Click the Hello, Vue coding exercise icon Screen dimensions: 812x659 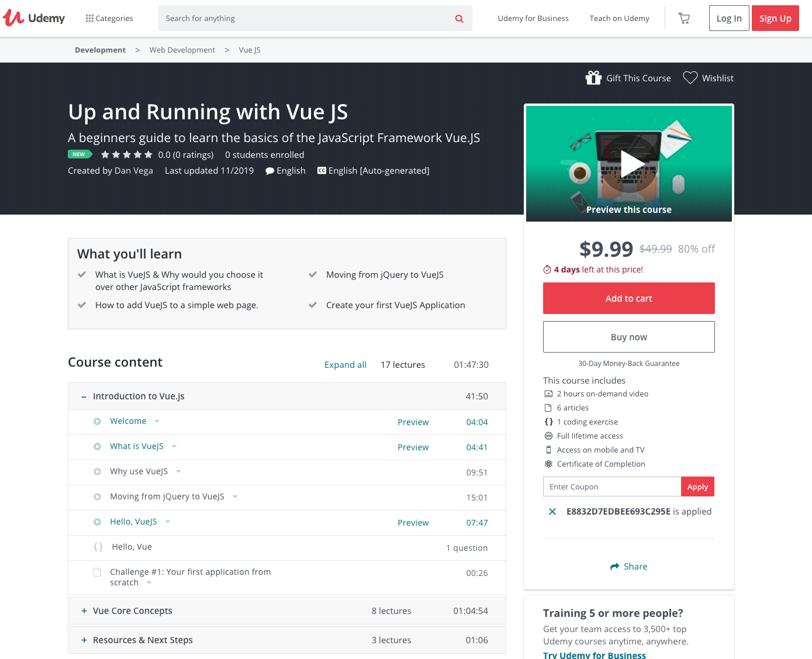(x=98, y=547)
